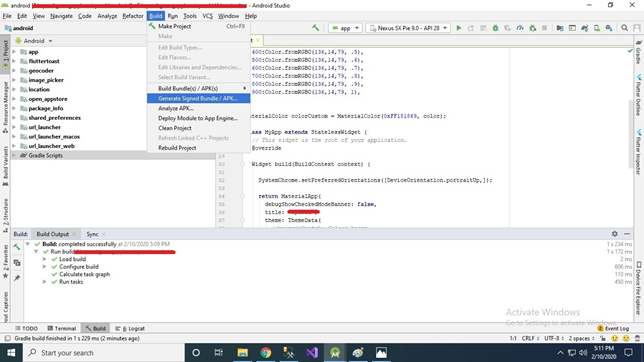Open the Terminal tool window button
This screenshot has width=644, height=362.
click(x=62, y=328)
